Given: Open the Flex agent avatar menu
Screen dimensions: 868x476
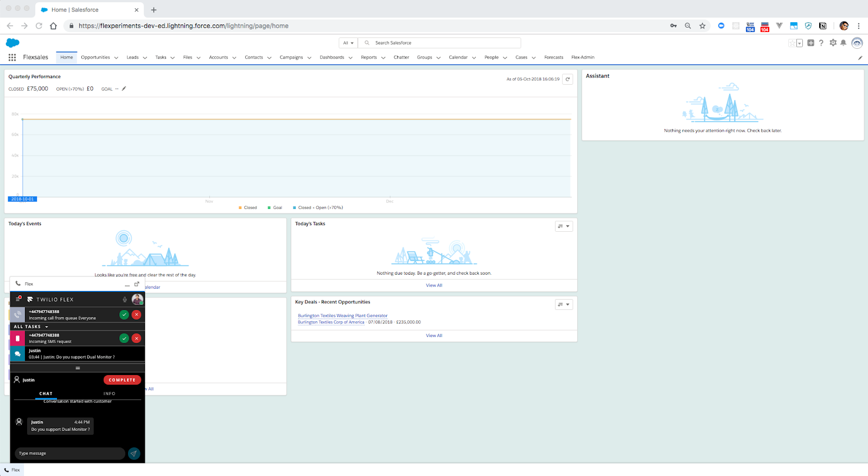Looking at the screenshot, I should point(137,299).
